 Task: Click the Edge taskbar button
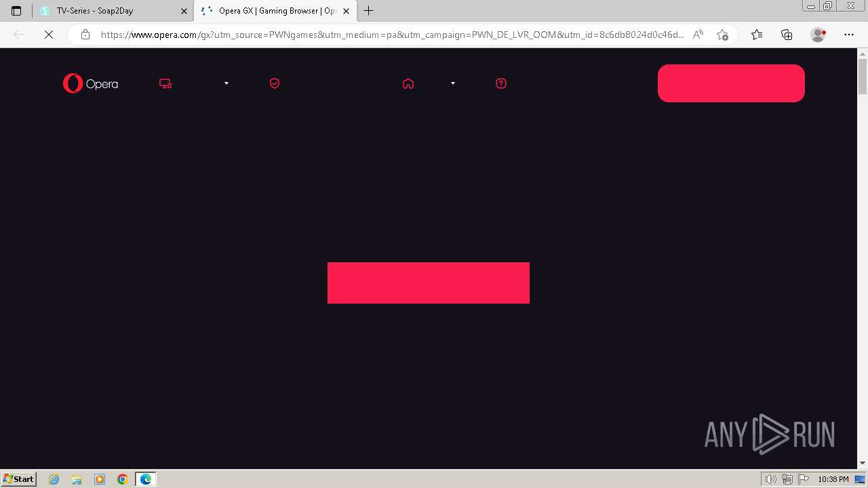(x=146, y=479)
